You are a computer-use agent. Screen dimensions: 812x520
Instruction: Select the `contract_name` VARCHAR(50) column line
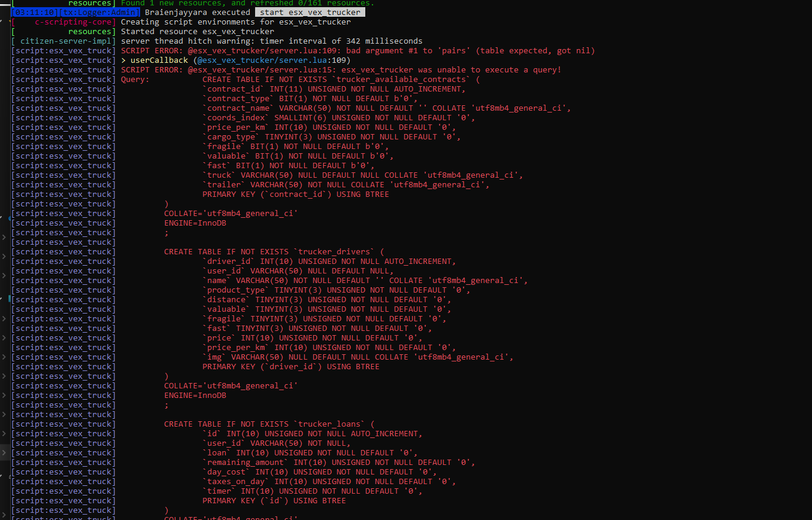click(x=387, y=108)
